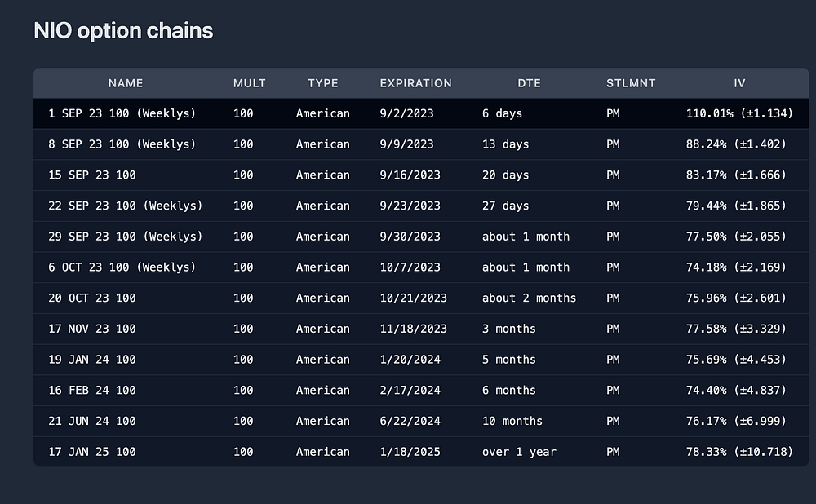Image resolution: width=816 pixels, height=504 pixels.
Task: Click the STLMNT column header
Action: [x=631, y=83]
